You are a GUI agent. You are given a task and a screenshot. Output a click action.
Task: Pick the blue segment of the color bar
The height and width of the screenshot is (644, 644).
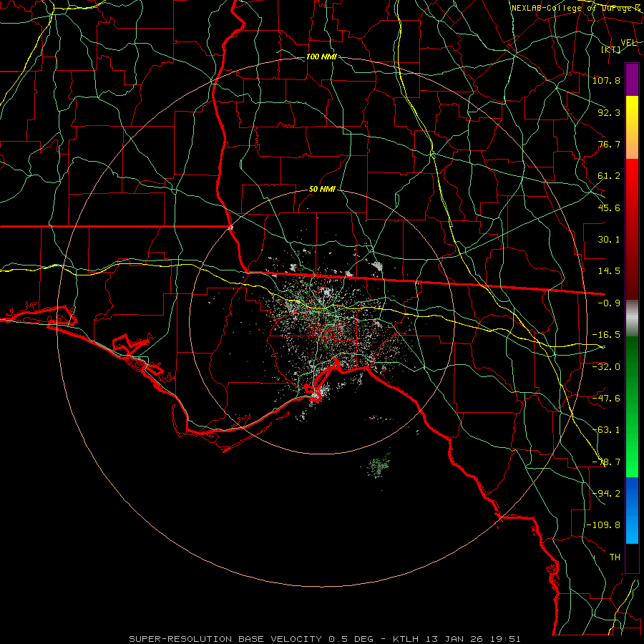(x=632, y=509)
